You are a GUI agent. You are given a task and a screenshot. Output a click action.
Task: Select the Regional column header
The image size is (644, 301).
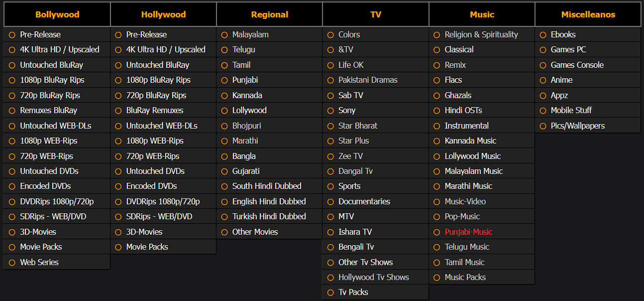coord(270,14)
